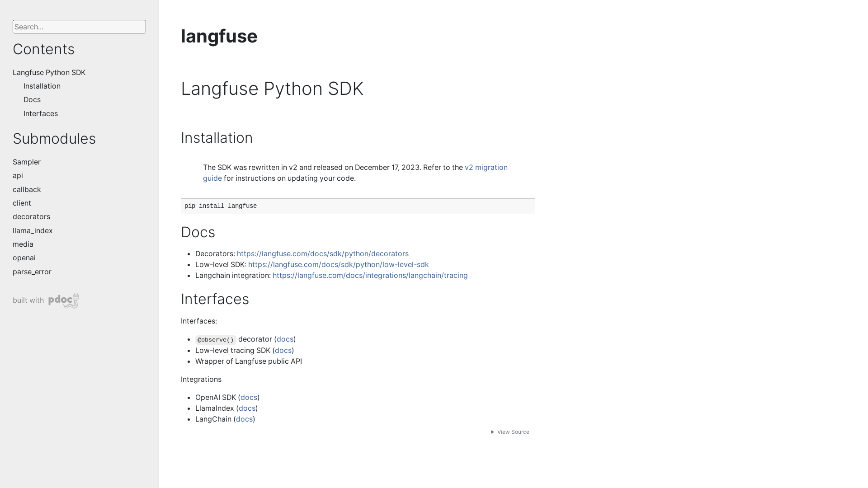Click the langfuse module title heading

click(x=219, y=36)
